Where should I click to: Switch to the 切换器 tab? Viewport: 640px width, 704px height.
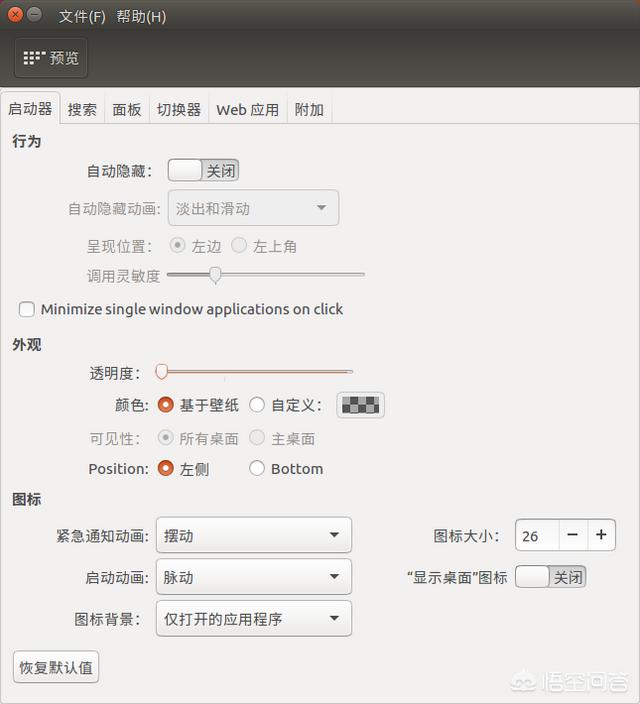tap(179, 110)
